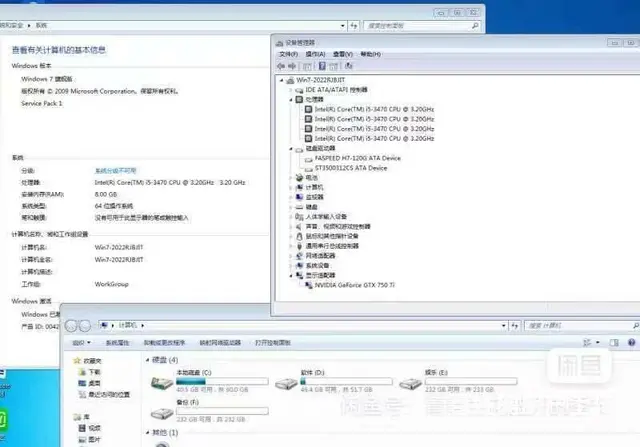
Task: Click the system rating unavailable link
Action: pyautogui.click(x=116, y=171)
